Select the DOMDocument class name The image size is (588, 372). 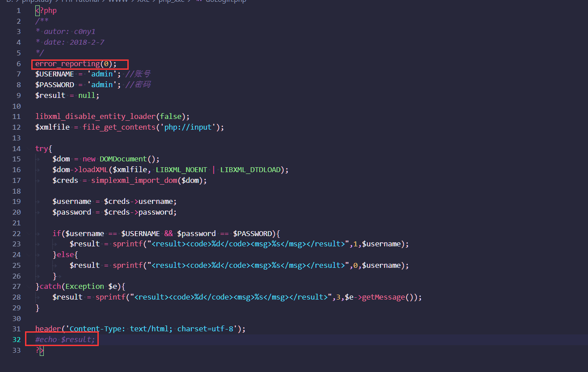123,159
